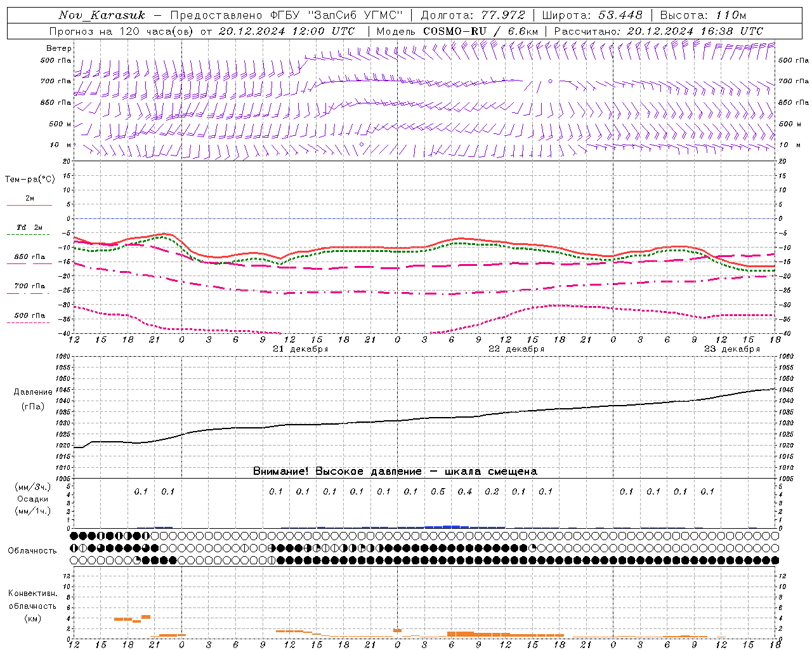Click the "Осадки" precipitation label
Screen dimensions: 812x650
[33, 499]
